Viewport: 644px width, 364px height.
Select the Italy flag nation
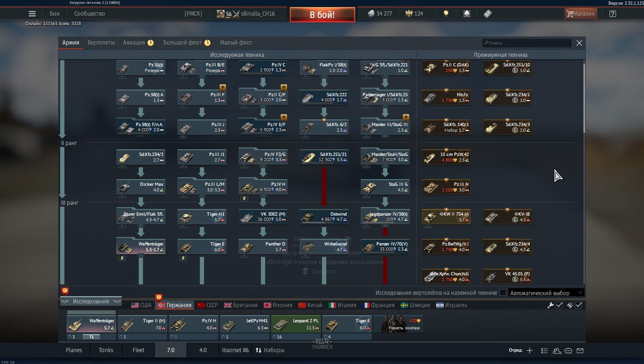tap(342, 305)
